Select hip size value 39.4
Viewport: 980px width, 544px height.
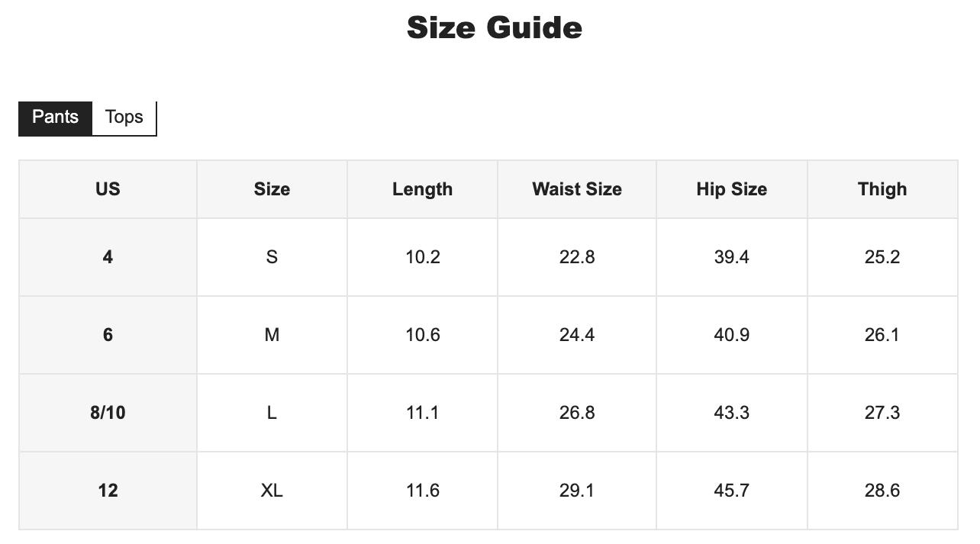point(731,257)
